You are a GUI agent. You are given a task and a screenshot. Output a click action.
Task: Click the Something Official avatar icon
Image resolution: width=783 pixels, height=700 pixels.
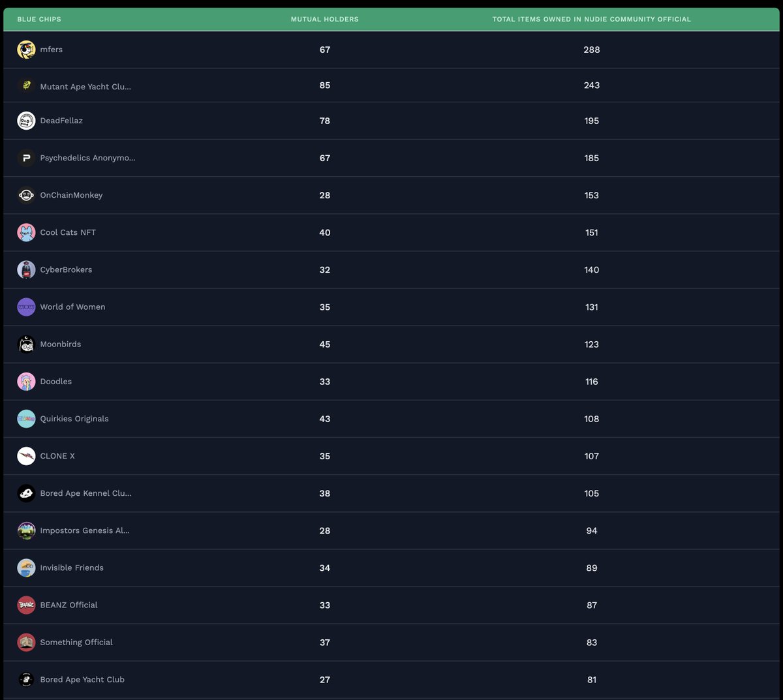pyautogui.click(x=26, y=642)
